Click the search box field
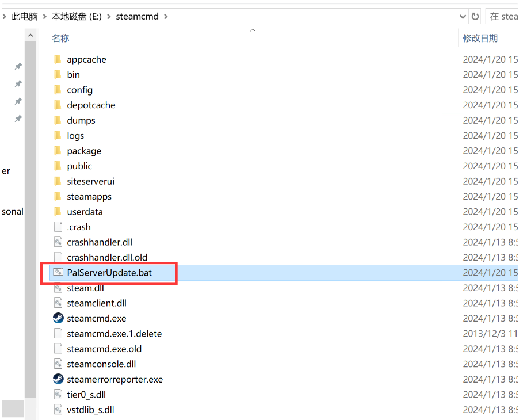527x420 pixels. tap(505, 16)
